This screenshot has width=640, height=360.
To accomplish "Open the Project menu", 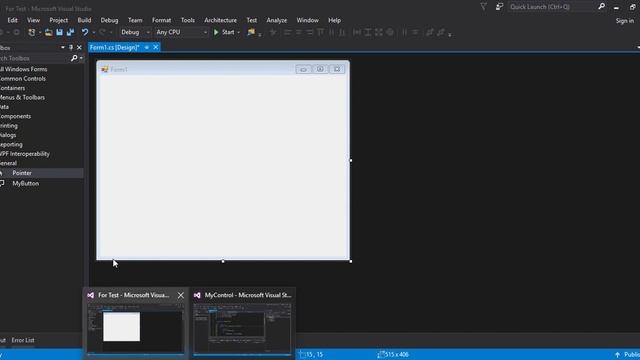I will pyautogui.click(x=58, y=20).
